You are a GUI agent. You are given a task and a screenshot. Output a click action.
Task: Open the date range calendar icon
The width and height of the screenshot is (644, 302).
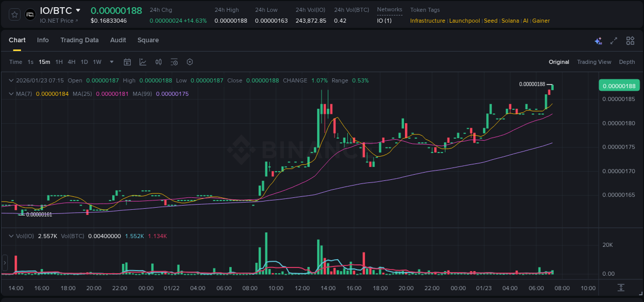pos(127,62)
